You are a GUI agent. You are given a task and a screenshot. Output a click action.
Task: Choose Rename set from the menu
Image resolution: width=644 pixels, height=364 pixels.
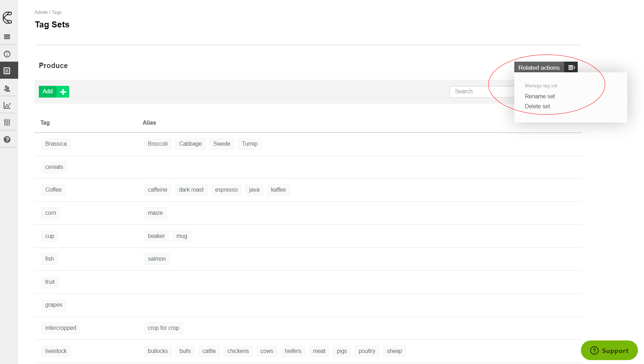[x=540, y=96]
